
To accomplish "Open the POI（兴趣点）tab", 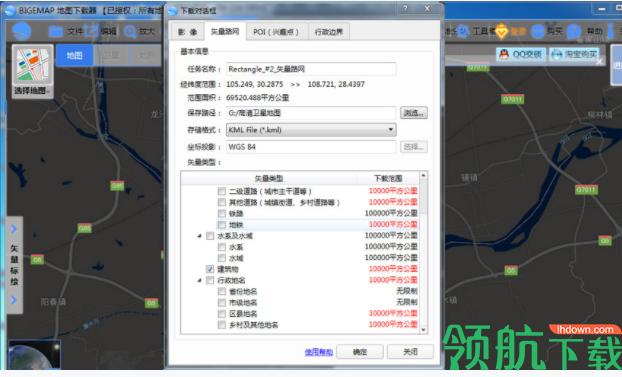I will (x=276, y=32).
